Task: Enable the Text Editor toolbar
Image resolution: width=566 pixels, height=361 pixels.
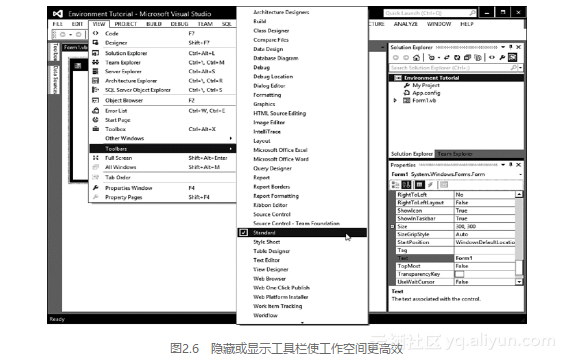Action: tap(302, 260)
